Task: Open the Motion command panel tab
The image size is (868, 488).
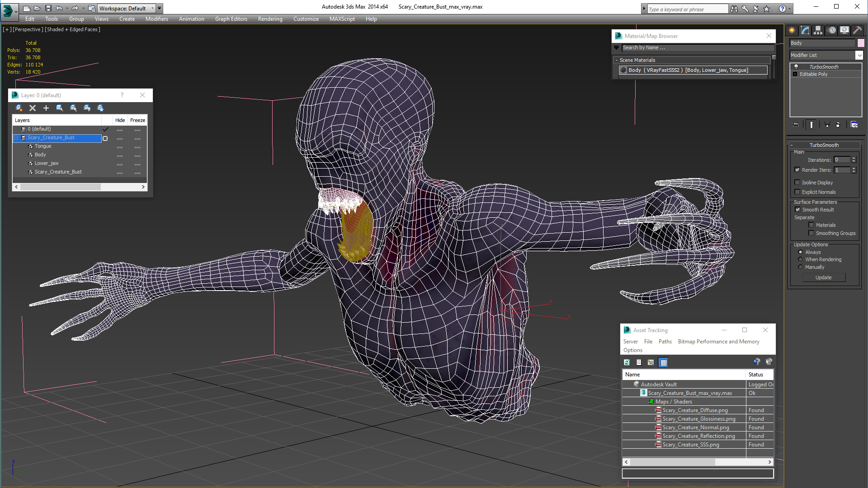Action: tap(831, 30)
